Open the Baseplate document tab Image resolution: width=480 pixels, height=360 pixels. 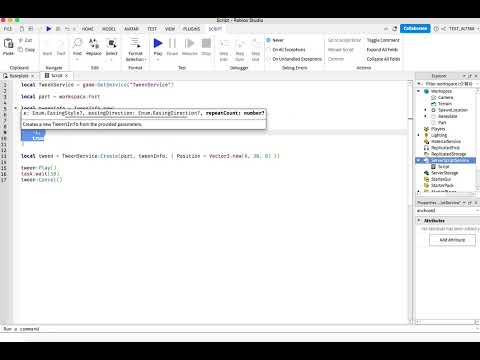click(18, 76)
